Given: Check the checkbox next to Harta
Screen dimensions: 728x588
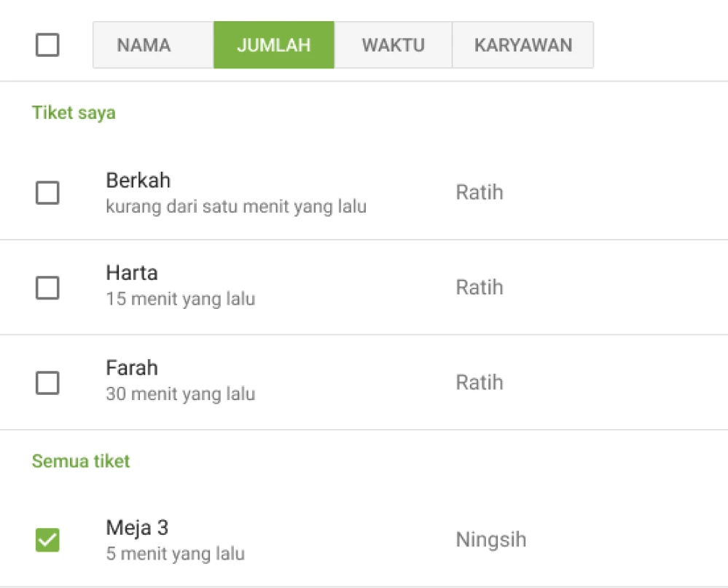Looking at the screenshot, I should pyautogui.click(x=47, y=288).
